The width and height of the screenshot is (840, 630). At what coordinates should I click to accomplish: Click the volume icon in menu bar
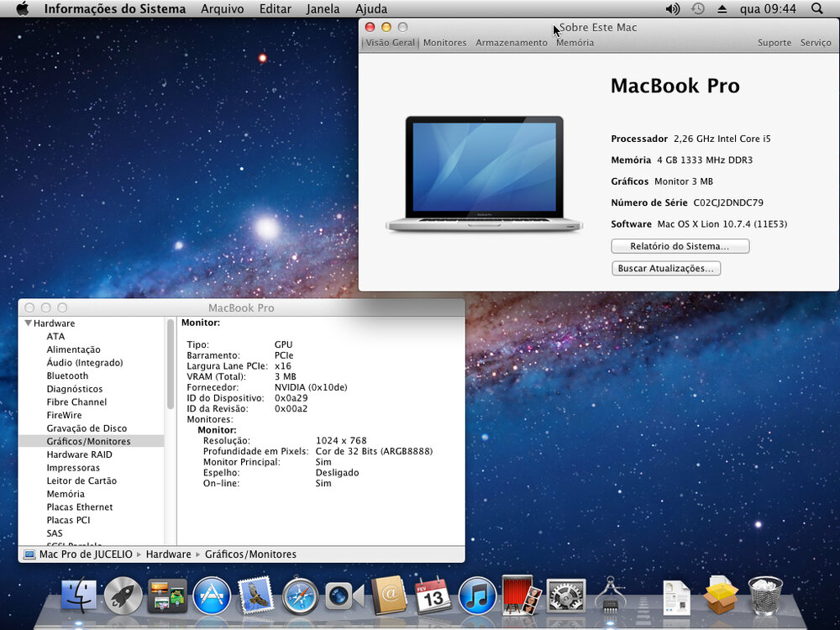[x=672, y=9]
